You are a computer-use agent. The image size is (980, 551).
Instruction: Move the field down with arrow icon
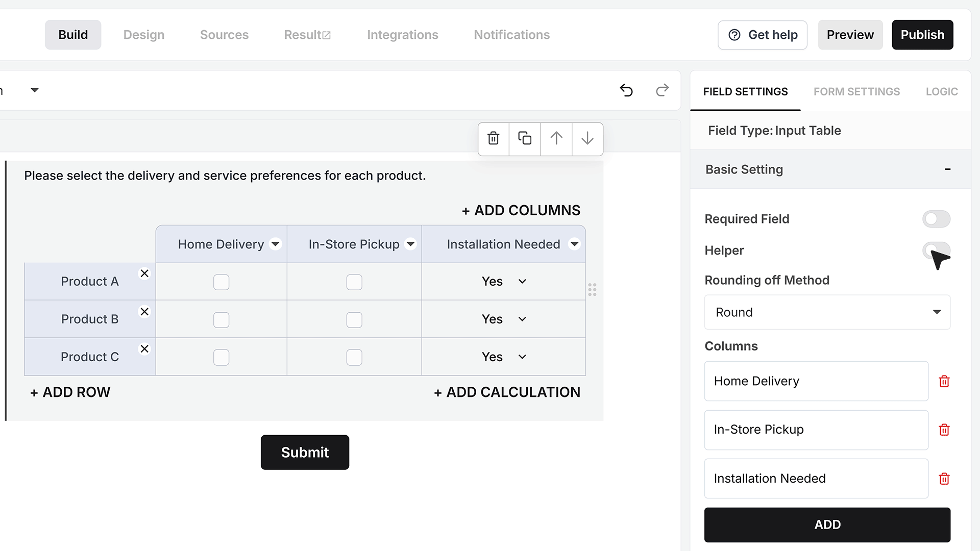(x=587, y=138)
